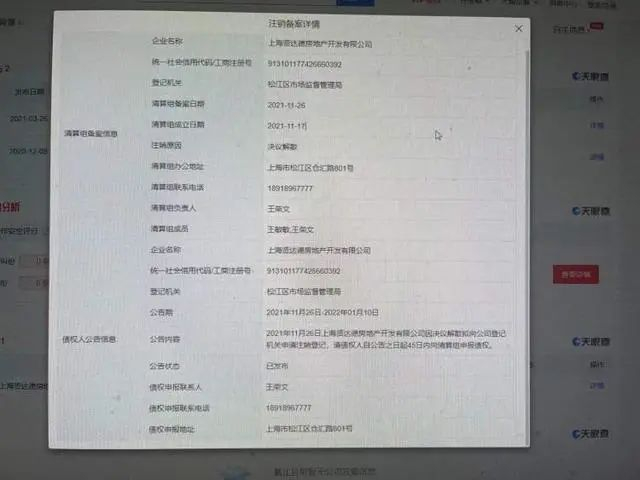This screenshot has width=640, height=480.
Task: Click the 上海振达 company link at lower left
Action: (24, 386)
